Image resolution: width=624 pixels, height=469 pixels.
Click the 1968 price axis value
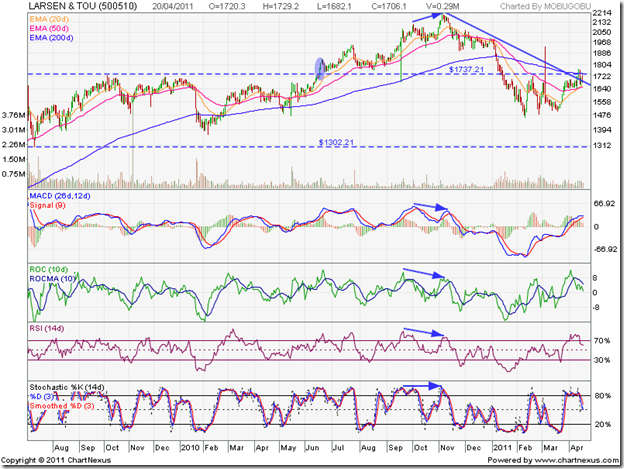click(x=602, y=42)
